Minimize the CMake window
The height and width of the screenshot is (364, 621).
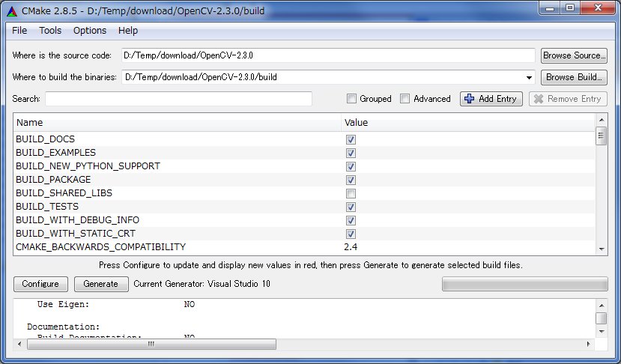point(550,8)
